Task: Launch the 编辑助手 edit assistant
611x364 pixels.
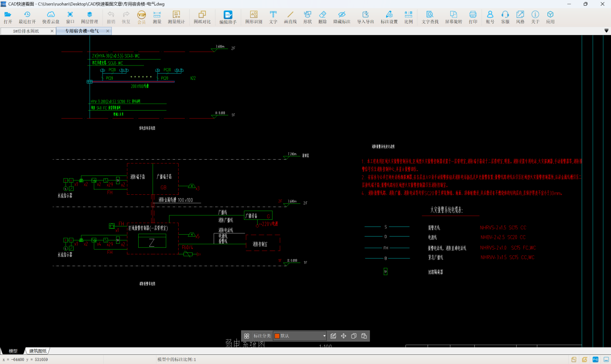Action: click(x=228, y=17)
